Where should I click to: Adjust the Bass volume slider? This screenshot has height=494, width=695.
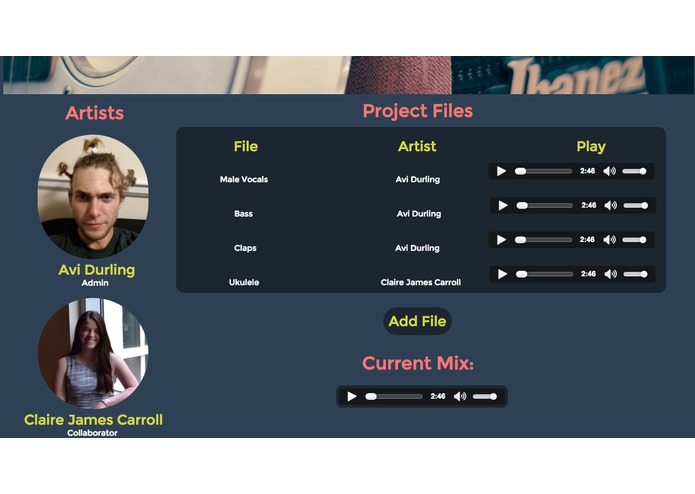tap(636, 205)
